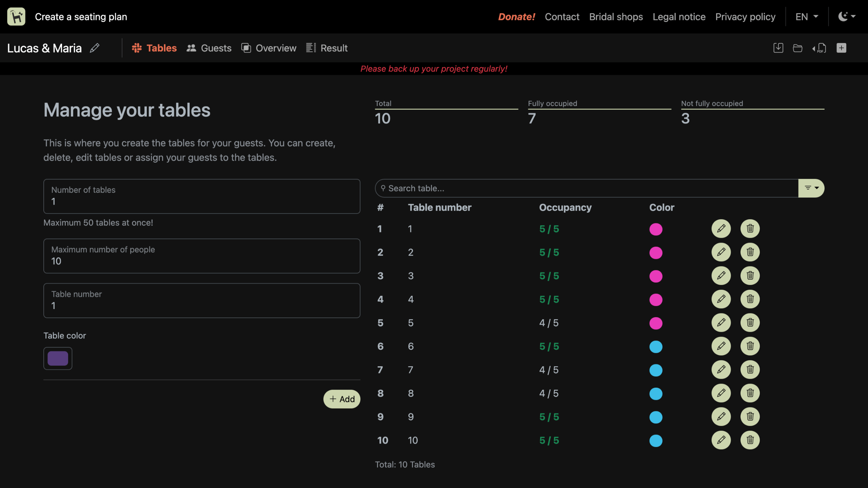Switch to the Tables tab
Image resolution: width=868 pixels, height=488 pixels.
point(154,48)
